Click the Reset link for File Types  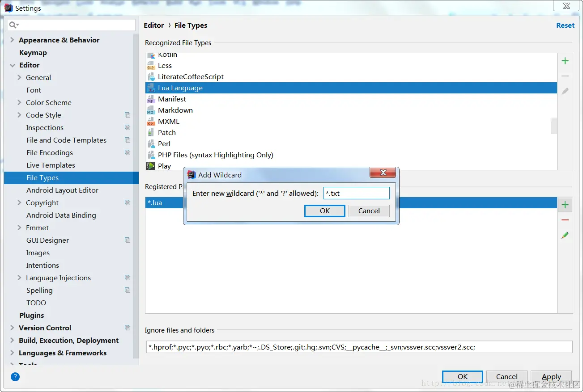point(565,25)
